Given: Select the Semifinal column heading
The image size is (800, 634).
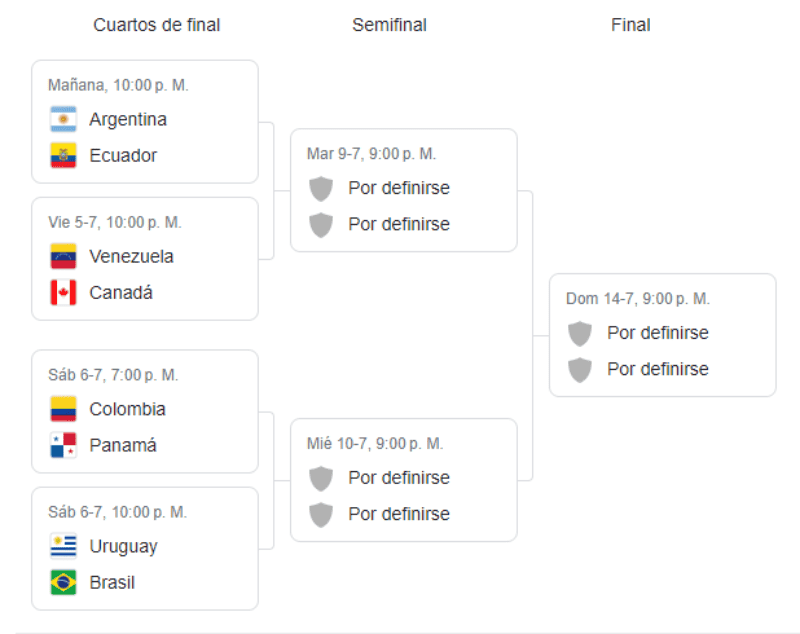Looking at the screenshot, I should tap(389, 25).
